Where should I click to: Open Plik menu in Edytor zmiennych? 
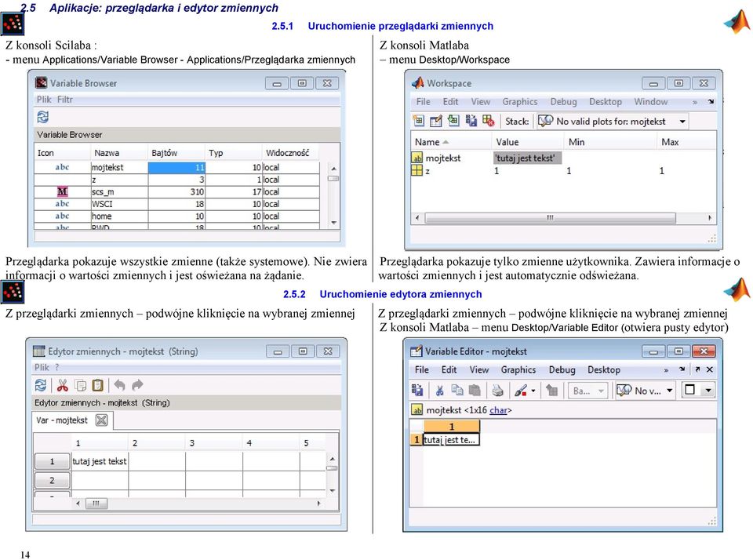click(x=42, y=367)
